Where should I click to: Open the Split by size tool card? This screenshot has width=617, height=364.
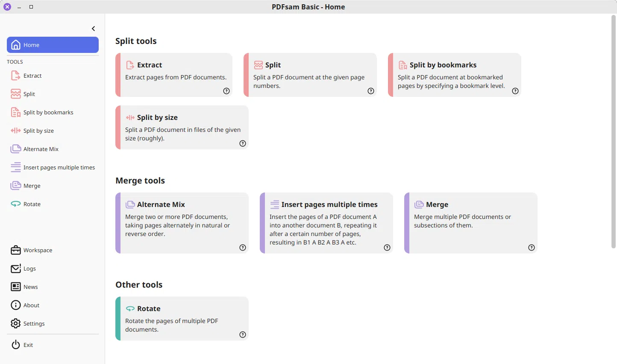(182, 127)
